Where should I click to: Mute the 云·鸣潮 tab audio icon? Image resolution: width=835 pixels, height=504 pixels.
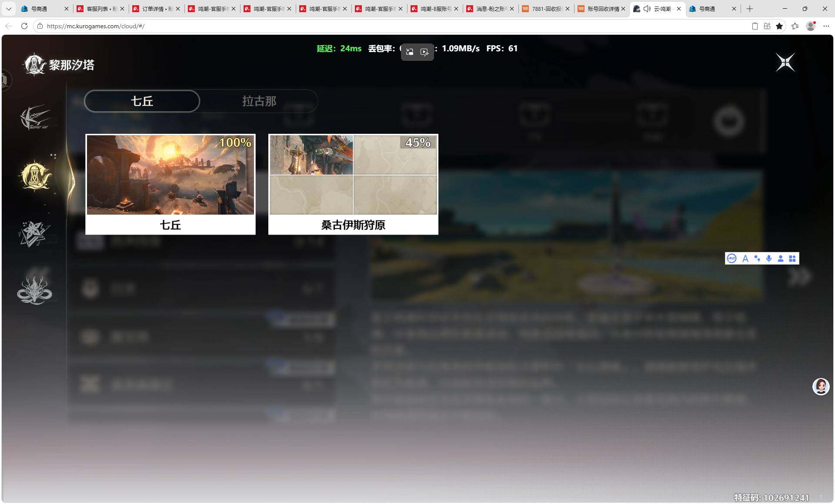coord(647,9)
